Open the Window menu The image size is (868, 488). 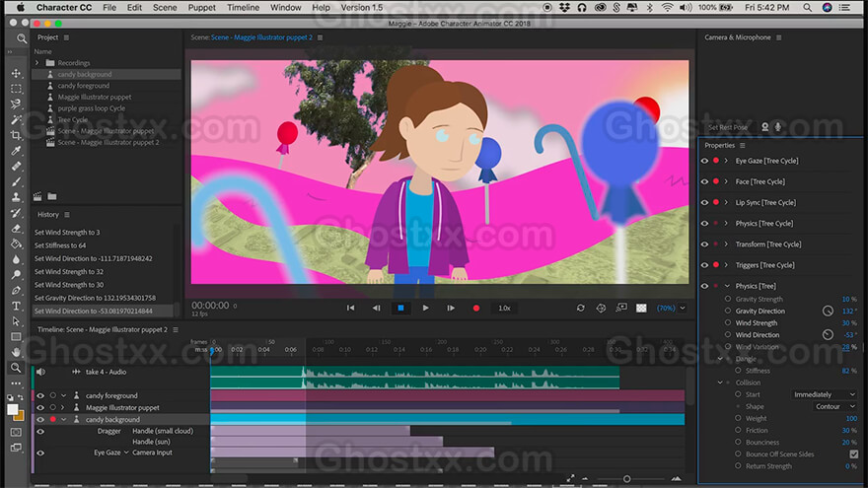286,7
